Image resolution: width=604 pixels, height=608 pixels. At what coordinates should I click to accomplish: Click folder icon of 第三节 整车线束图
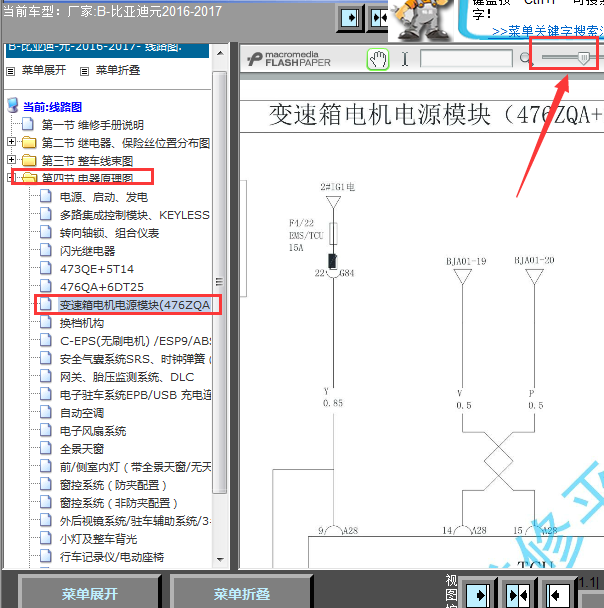coord(29,160)
